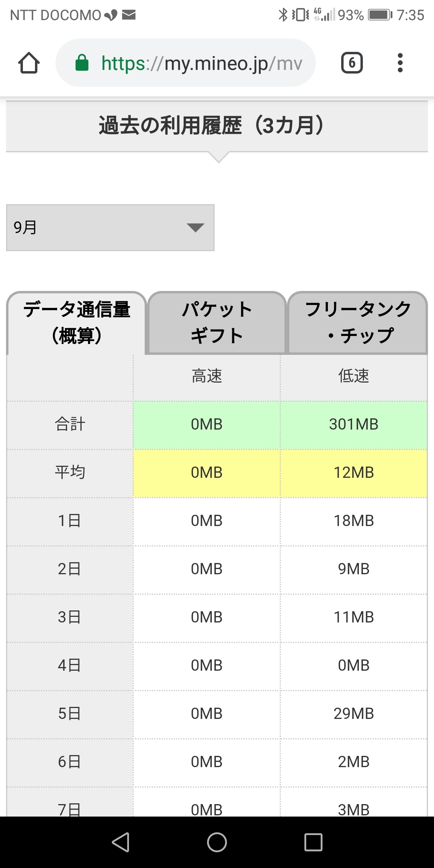Screen dimensions: 434x868
Task: Tap the green padlock security icon
Action: click(x=82, y=63)
